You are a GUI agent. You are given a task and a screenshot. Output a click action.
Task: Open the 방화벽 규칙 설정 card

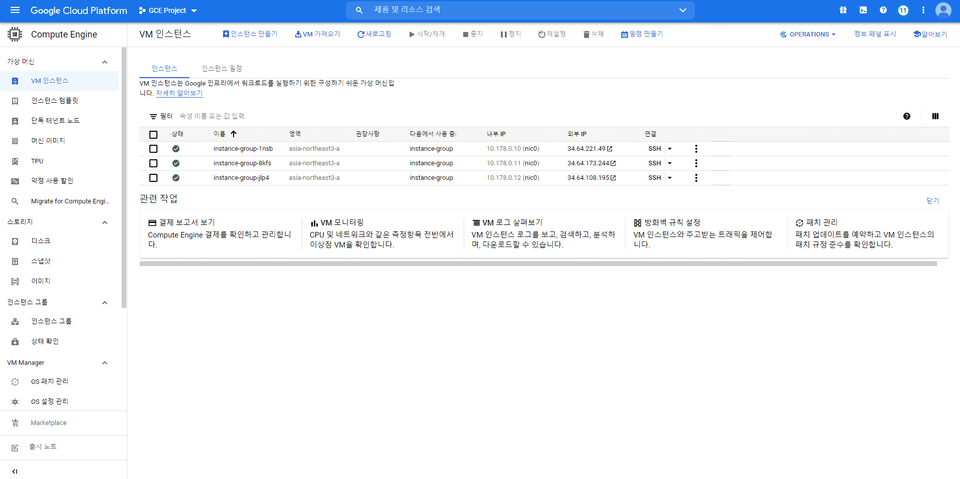706,233
